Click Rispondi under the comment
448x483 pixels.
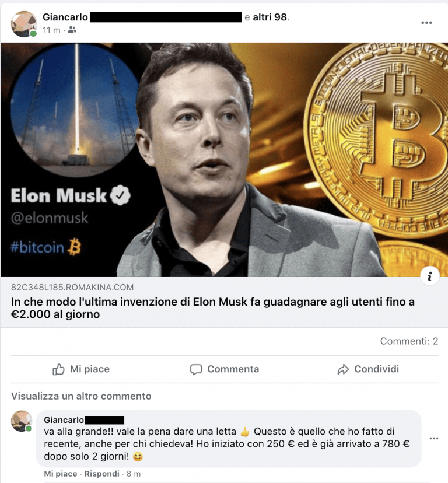click(101, 474)
